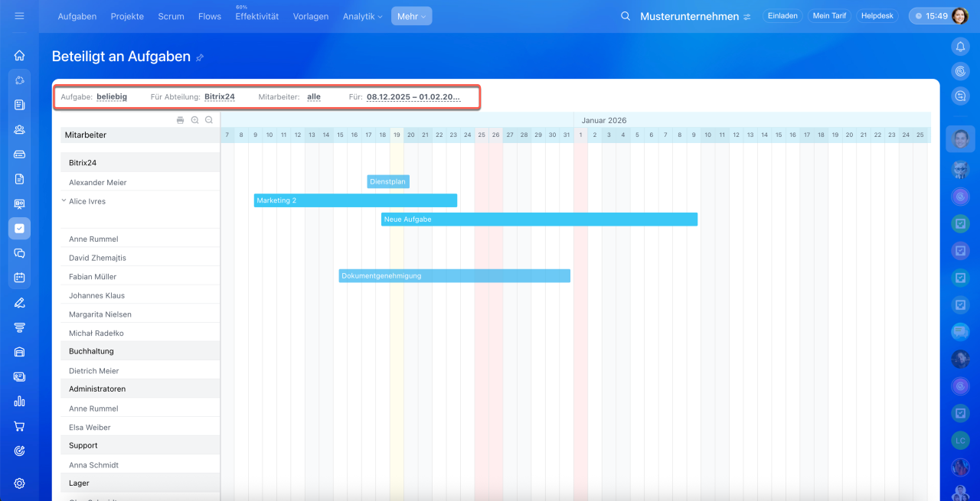Open notifications bell in right panel
Image resolution: width=980 pixels, height=501 pixels.
coord(960,47)
